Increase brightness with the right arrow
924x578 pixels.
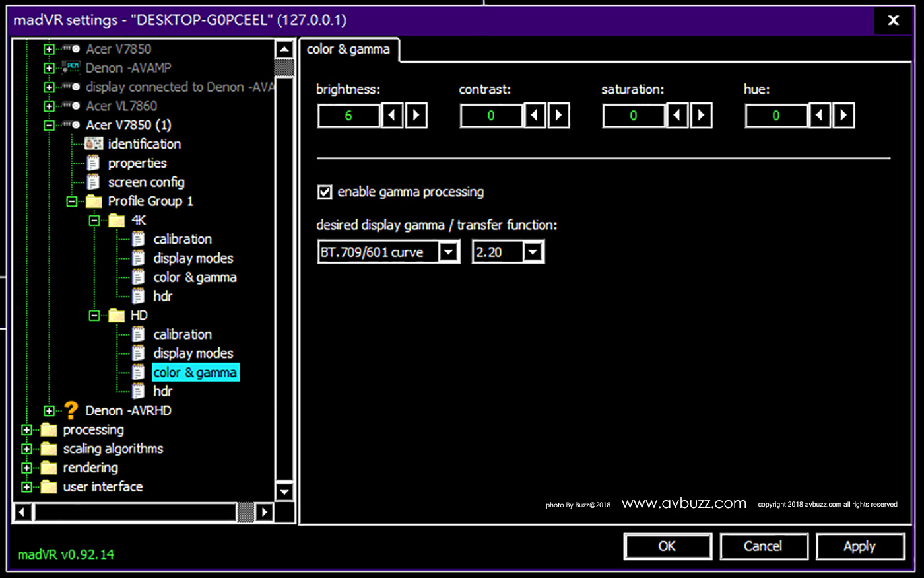pos(416,116)
